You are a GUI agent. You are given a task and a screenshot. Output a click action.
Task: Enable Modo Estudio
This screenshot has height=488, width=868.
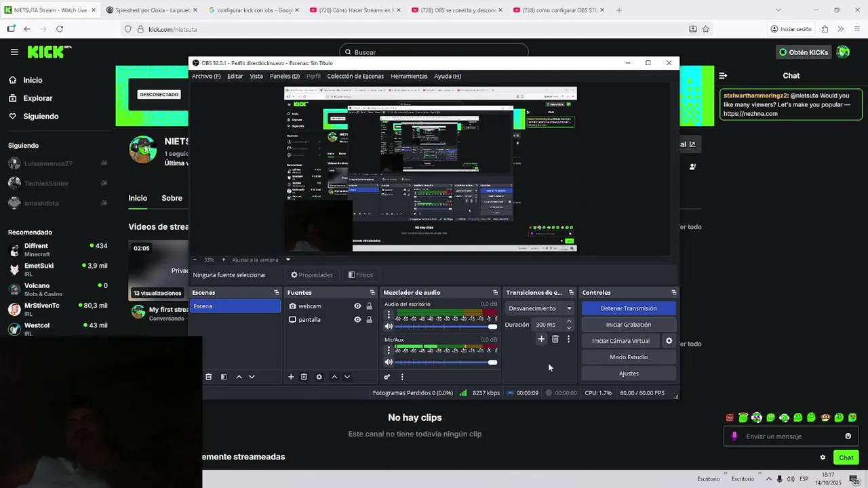629,357
